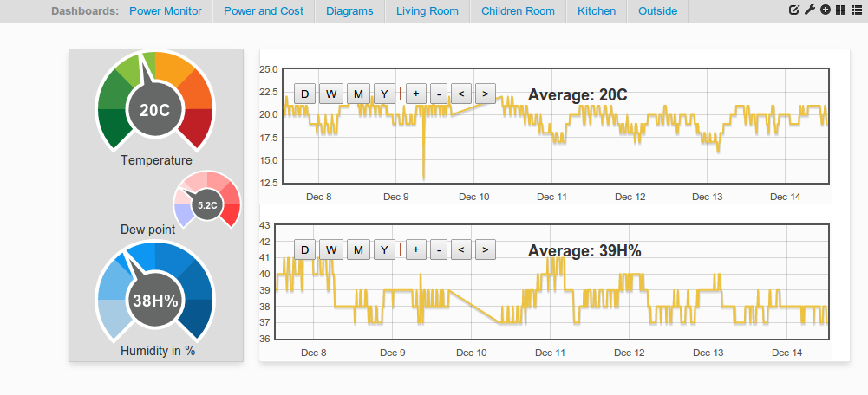Zoom in on the temperature graph
The height and width of the screenshot is (395, 868).
pyautogui.click(x=415, y=94)
